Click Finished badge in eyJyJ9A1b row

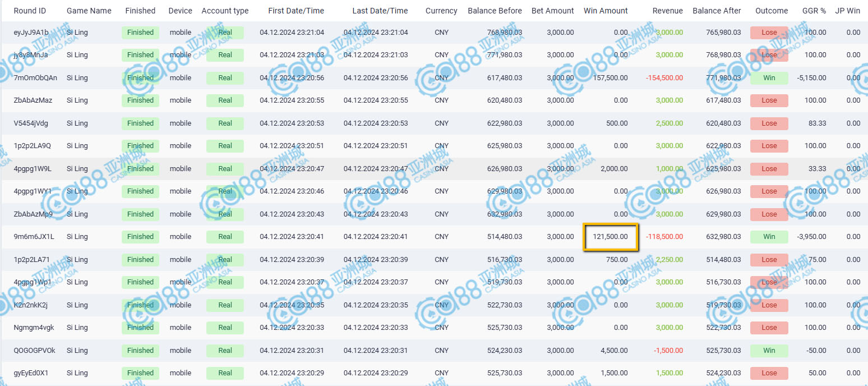coord(140,33)
